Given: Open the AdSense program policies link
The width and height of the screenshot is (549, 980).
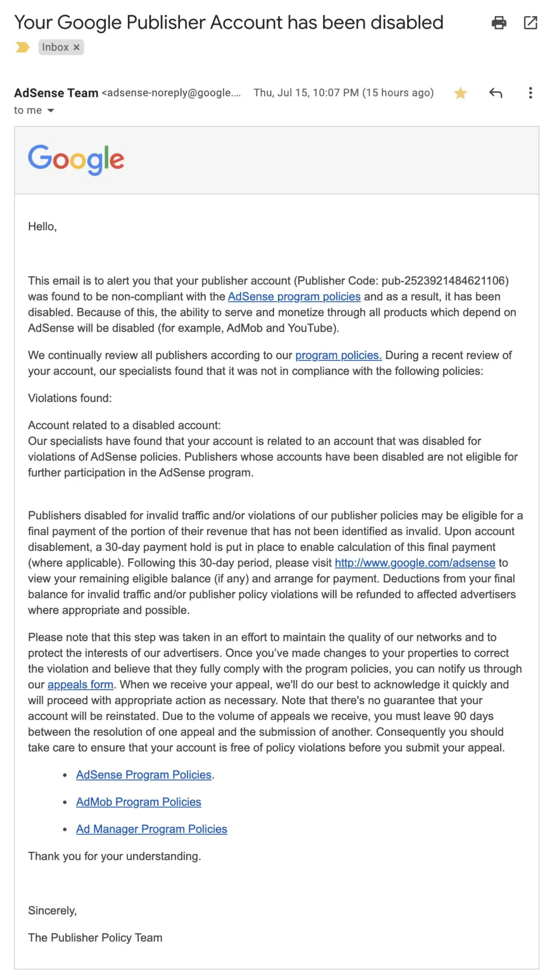Looking at the screenshot, I should 294,297.
